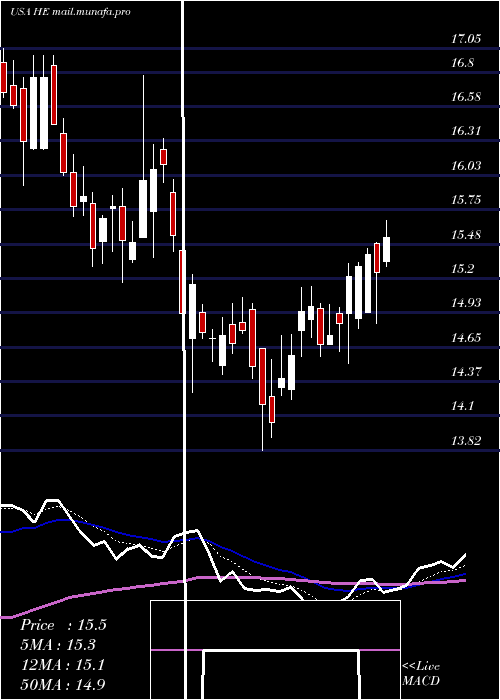Viewport: 500px width, 700px height.
Task: Click the 14.37 price level label
Action: pyautogui.click(x=466, y=371)
